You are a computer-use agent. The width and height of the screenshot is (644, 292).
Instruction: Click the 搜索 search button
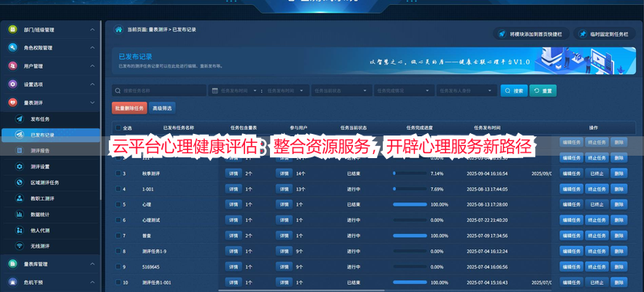tap(513, 91)
